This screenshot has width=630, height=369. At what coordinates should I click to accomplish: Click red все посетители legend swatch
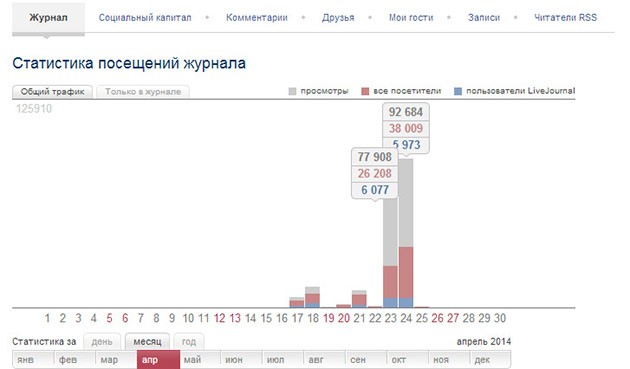pos(365,92)
